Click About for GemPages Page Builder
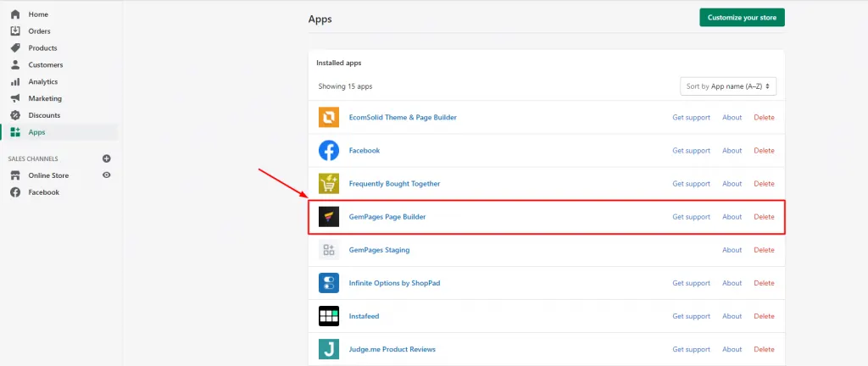This screenshot has width=868, height=366. click(732, 217)
